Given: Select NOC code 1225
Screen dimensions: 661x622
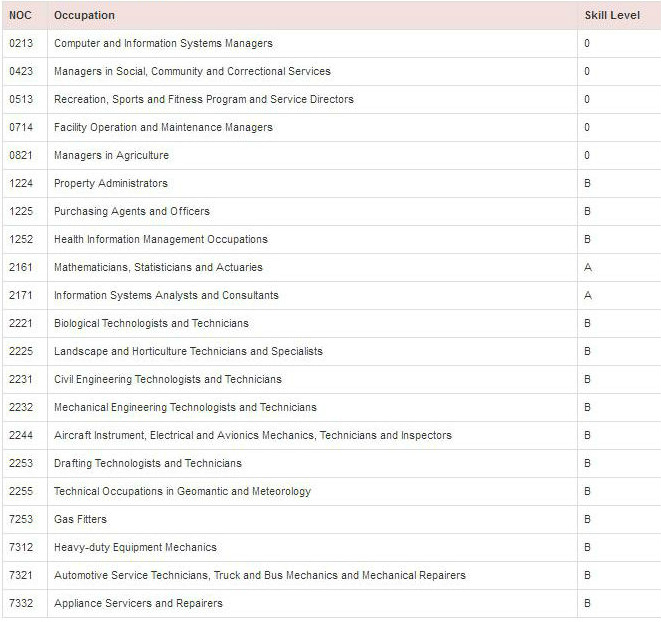Looking at the screenshot, I should [20, 211].
